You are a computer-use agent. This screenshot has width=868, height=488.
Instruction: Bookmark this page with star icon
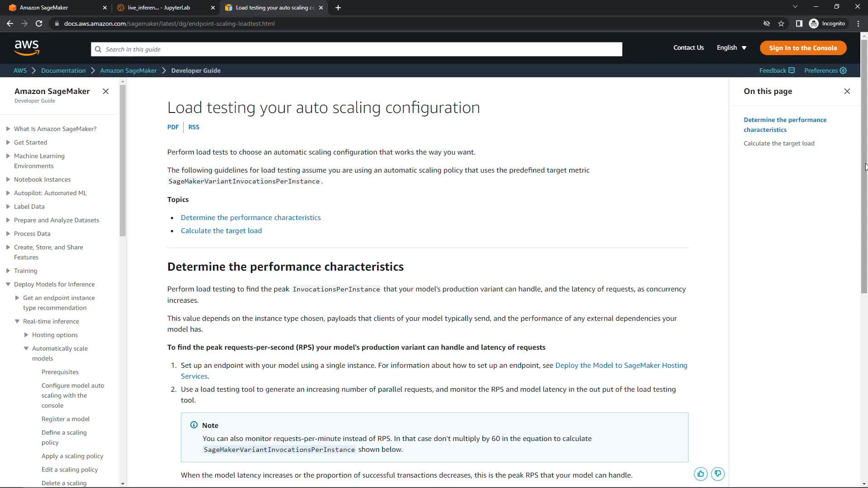pyautogui.click(x=781, y=23)
